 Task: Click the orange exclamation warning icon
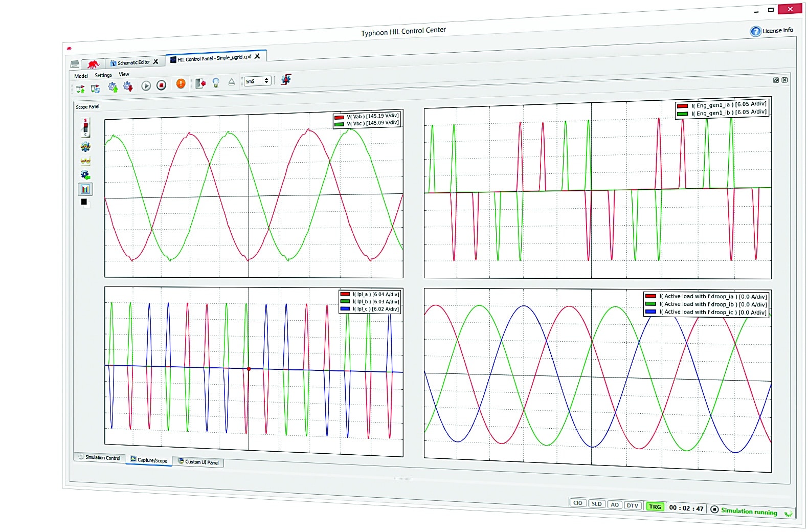[181, 83]
